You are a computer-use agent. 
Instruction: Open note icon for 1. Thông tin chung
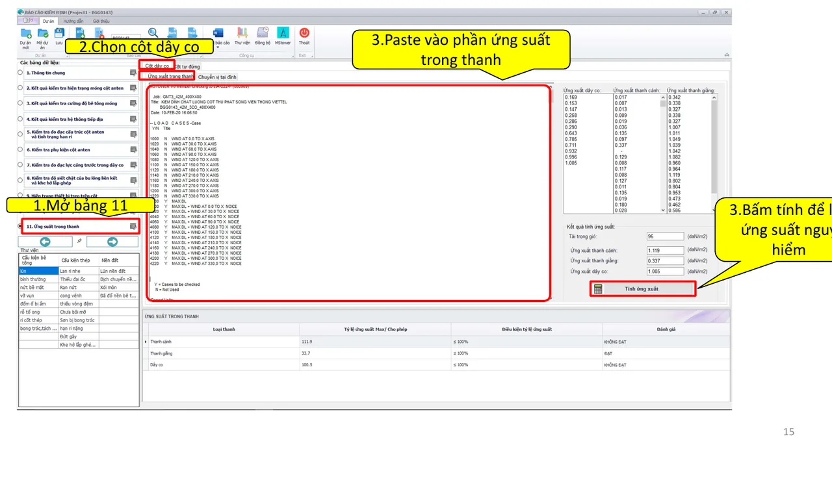(133, 73)
